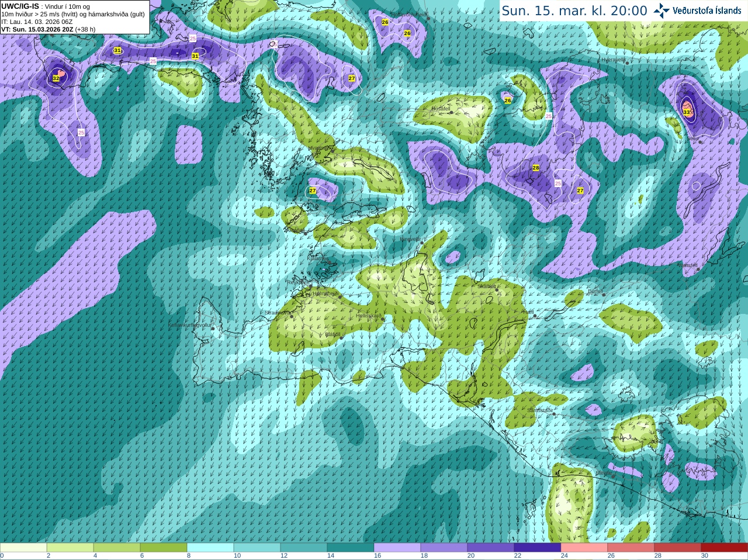Click the '10m hviður > 25 m/s' description line
Viewport: 748px width, 560px height.
click(x=73, y=14)
